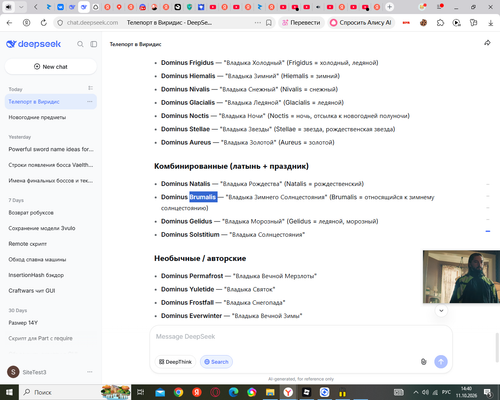500x400 pixels.
Task: Open the Powerful sword name ideas chat
Action: pyautogui.click(x=51, y=149)
